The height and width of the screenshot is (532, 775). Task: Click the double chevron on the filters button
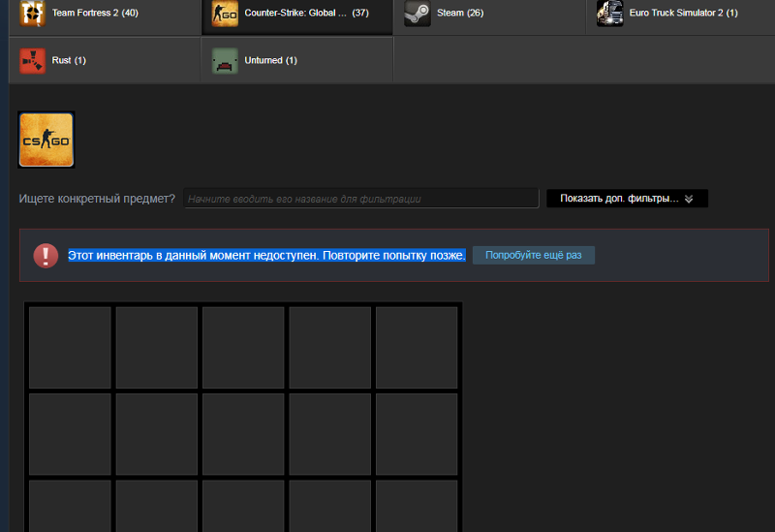coord(689,199)
